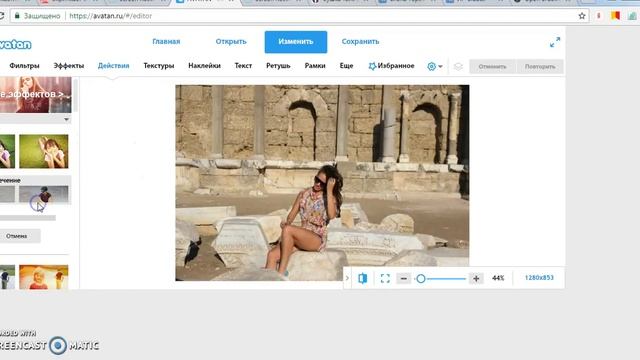Viewport: 640px width, 360px height.
Task: Open the Эффекты menu
Action: point(69,66)
